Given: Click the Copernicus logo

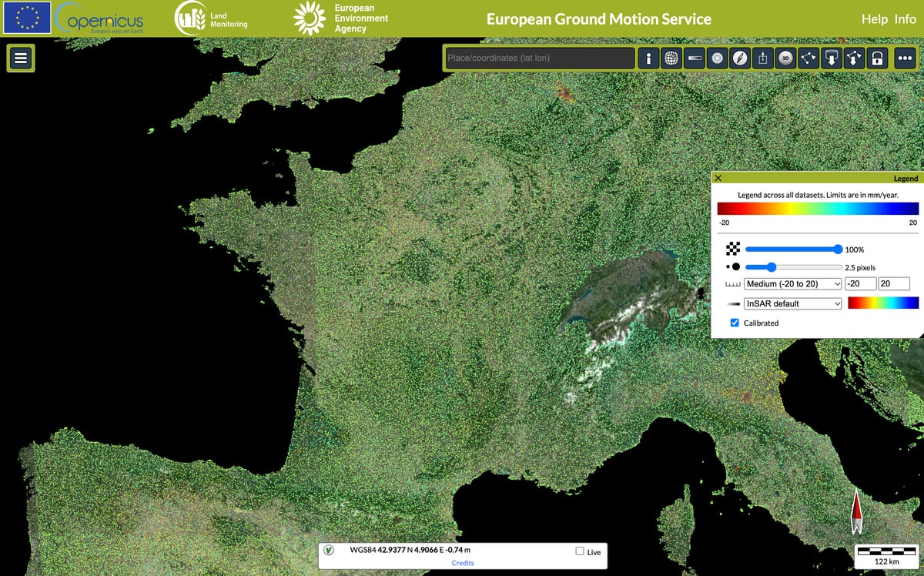Looking at the screenshot, I should point(100,18).
